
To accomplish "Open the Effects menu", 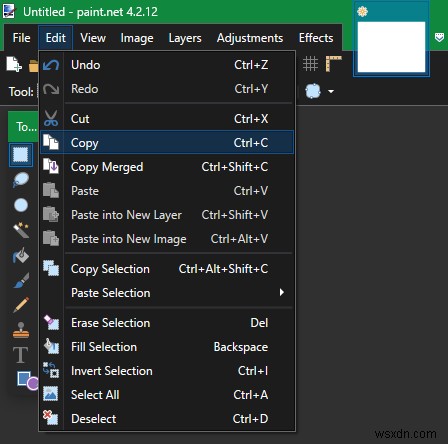I will click(x=316, y=38).
